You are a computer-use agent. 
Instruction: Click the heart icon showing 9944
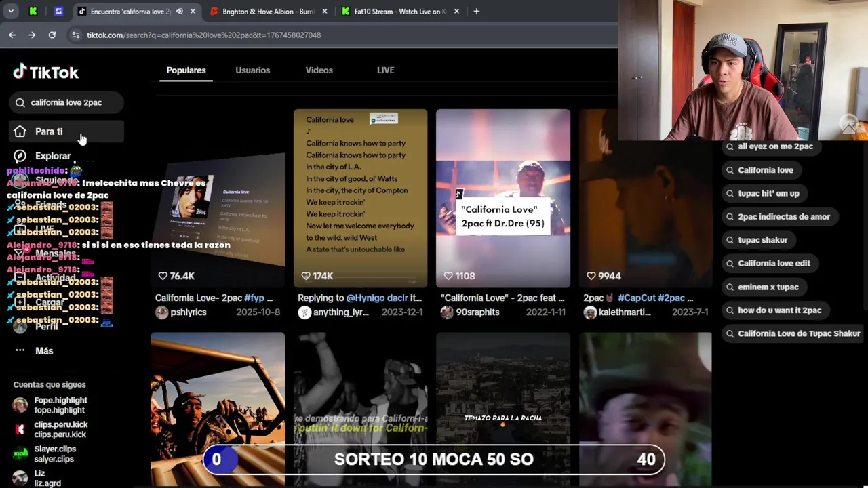[x=591, y=276]
